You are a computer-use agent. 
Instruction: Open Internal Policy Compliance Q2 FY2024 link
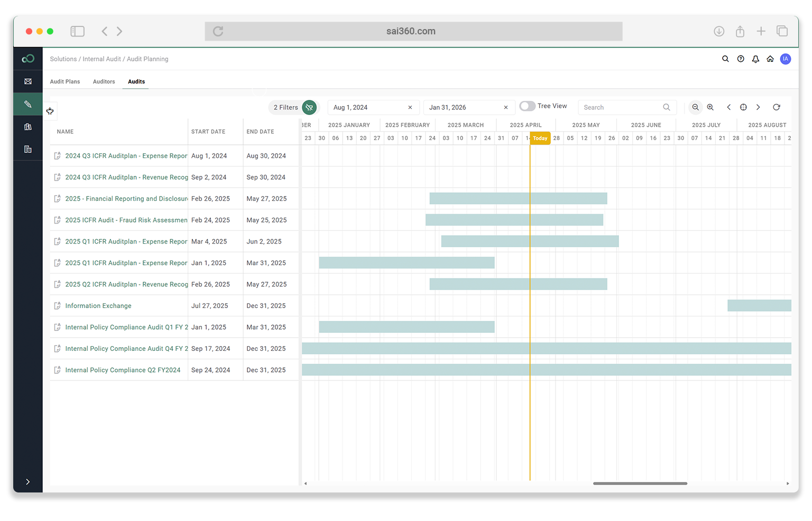[x=123, y=370]
